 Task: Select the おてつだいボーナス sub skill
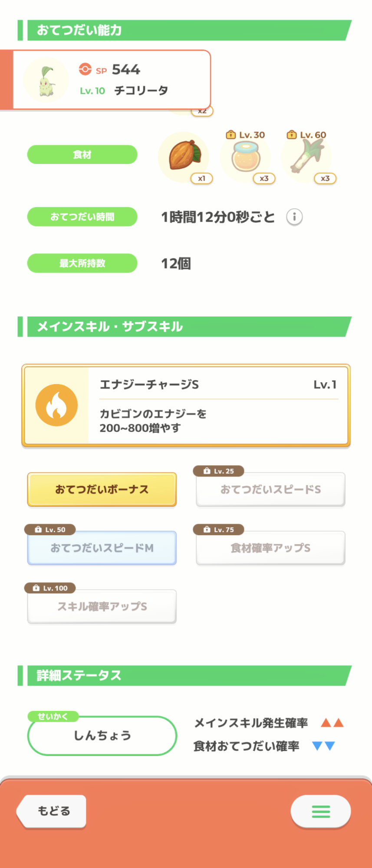click(102, 490)
